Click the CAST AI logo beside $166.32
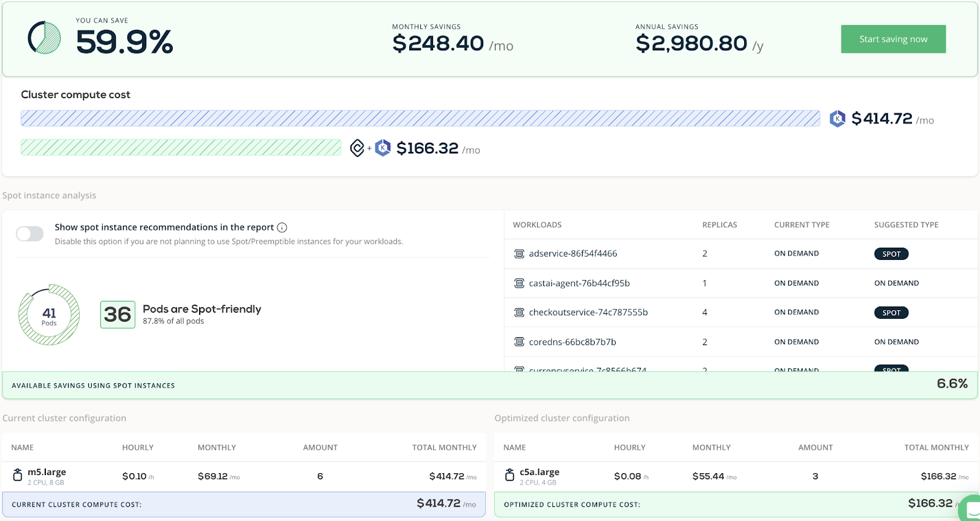Image resolution: width=980 pixels, height=521 pixels. coord(357,148)
